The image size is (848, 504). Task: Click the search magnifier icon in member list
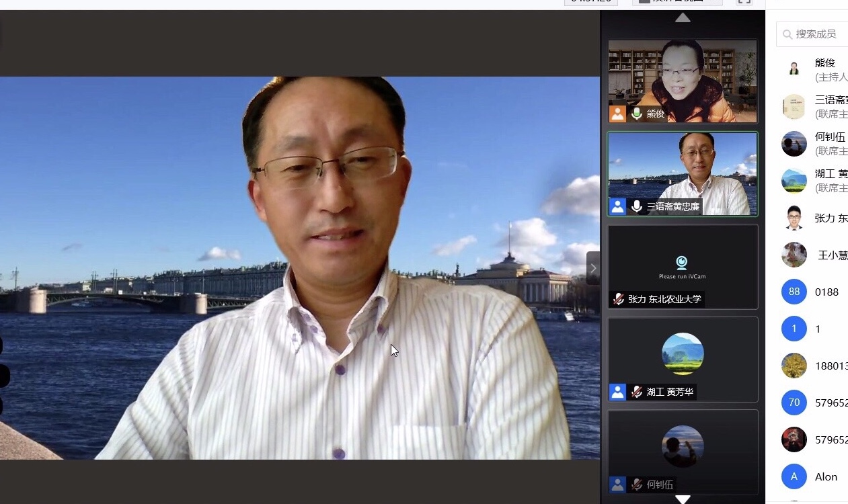pyautogui.click(x=787, y=34)
